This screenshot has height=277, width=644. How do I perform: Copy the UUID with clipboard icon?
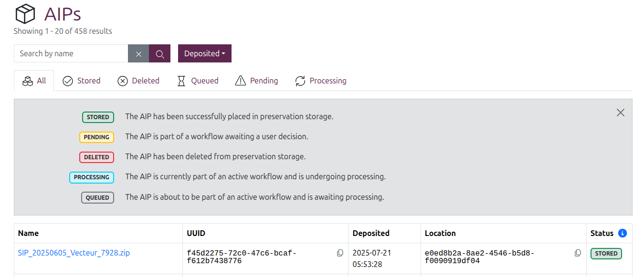(x=340, y=253)
